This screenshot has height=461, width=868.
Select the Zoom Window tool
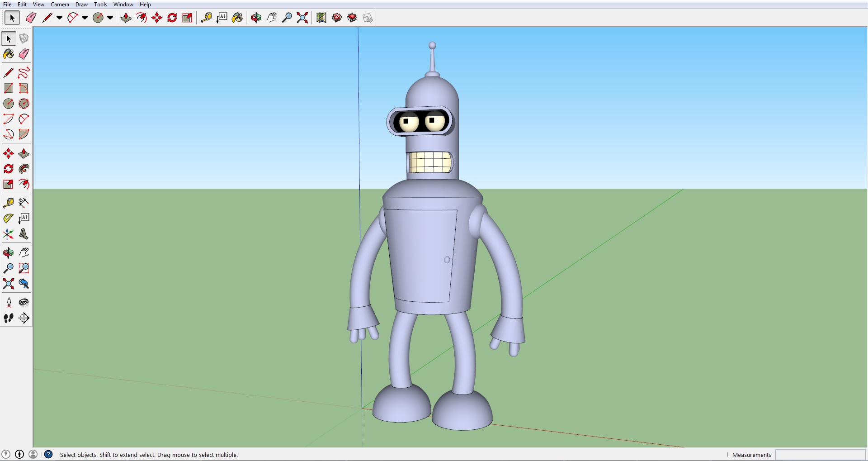(24, 268)
